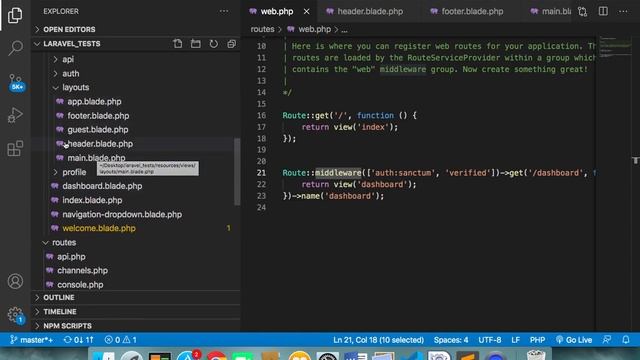
Task: Open Explorer more actions (three dots)
Action: [x=224, y=11]
